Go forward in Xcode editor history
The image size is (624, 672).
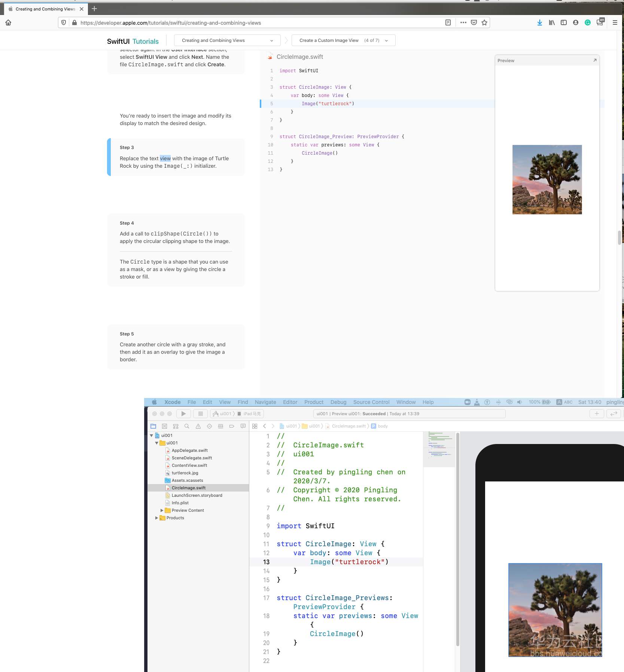(x=273, y=426)
